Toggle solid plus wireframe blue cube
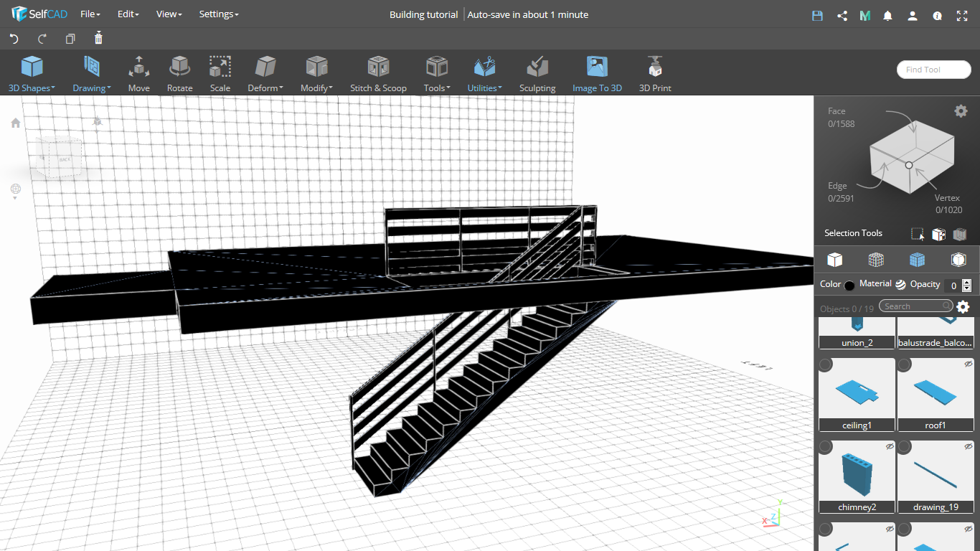 coord(917,259)
